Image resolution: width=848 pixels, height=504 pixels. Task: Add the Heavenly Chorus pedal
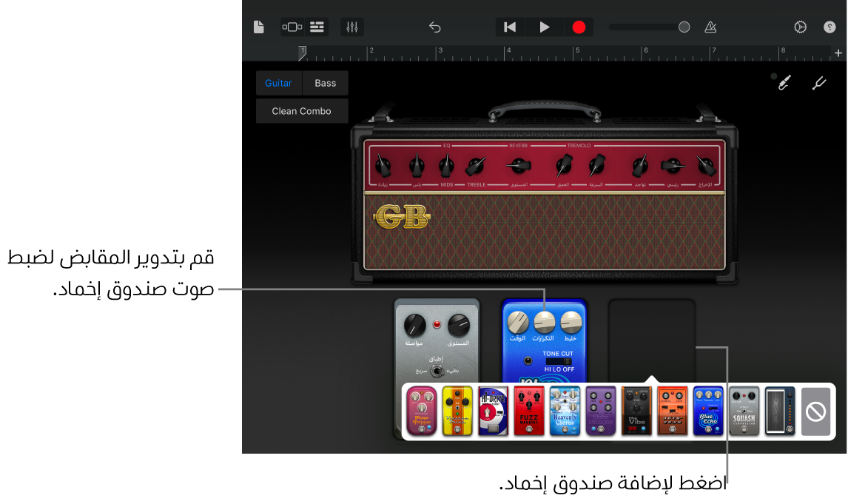[565, 411]
